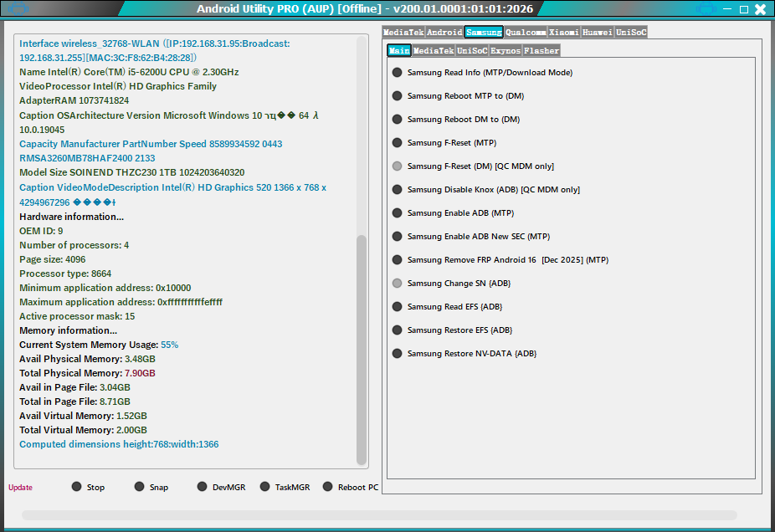Switch to the Huawei tab

(598, 33)
